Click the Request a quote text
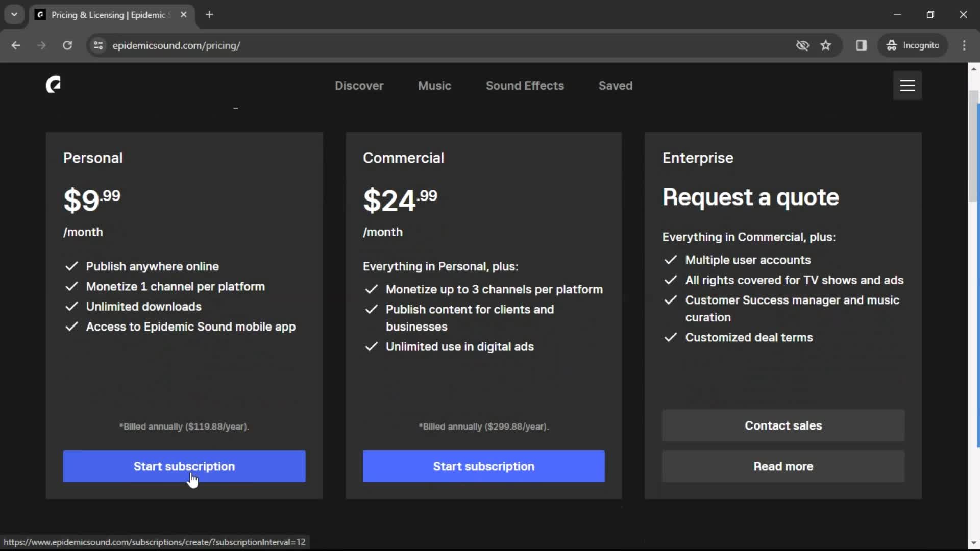 coord(750,197)
